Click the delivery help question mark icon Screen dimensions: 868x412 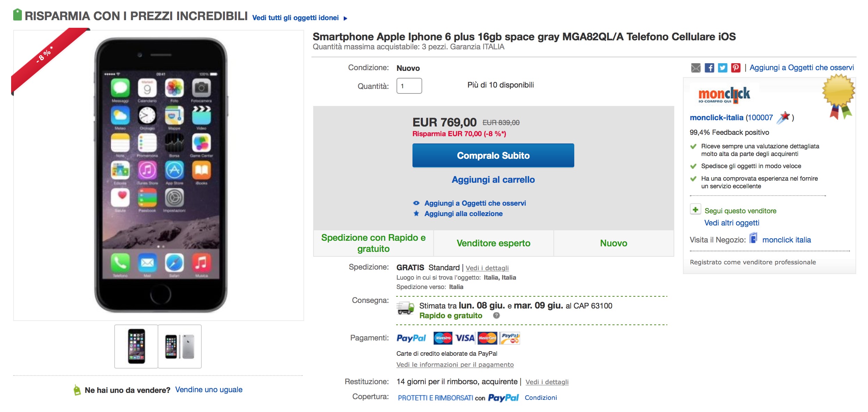[496, 315]
